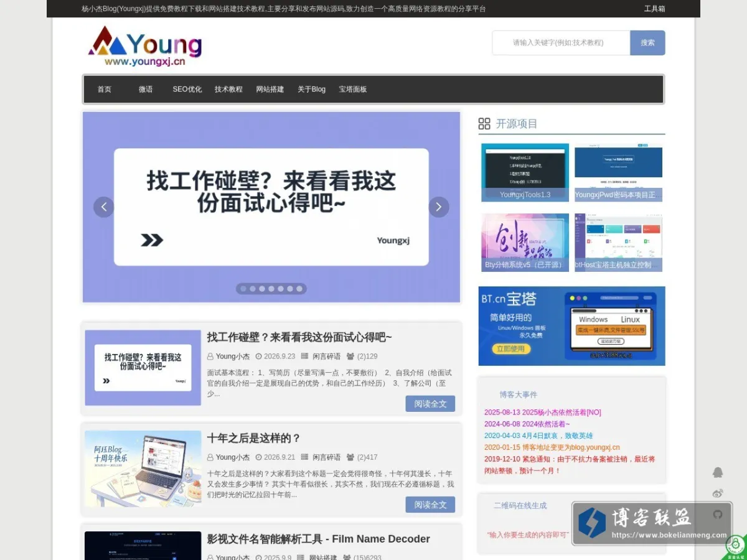The image size is (747, 560).
Task: Click 闲言碎语 category on 十年之后 post
Action: click(327, 457)
